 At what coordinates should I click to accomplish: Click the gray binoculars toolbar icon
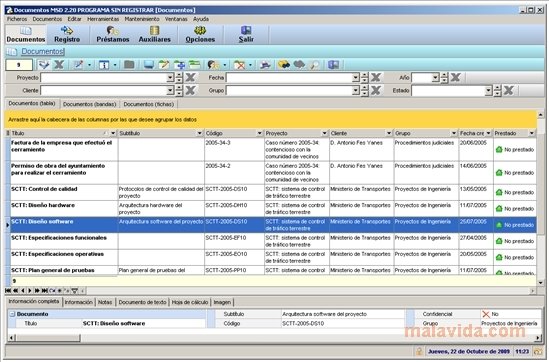pyautogui.click(x=299, y=65)
